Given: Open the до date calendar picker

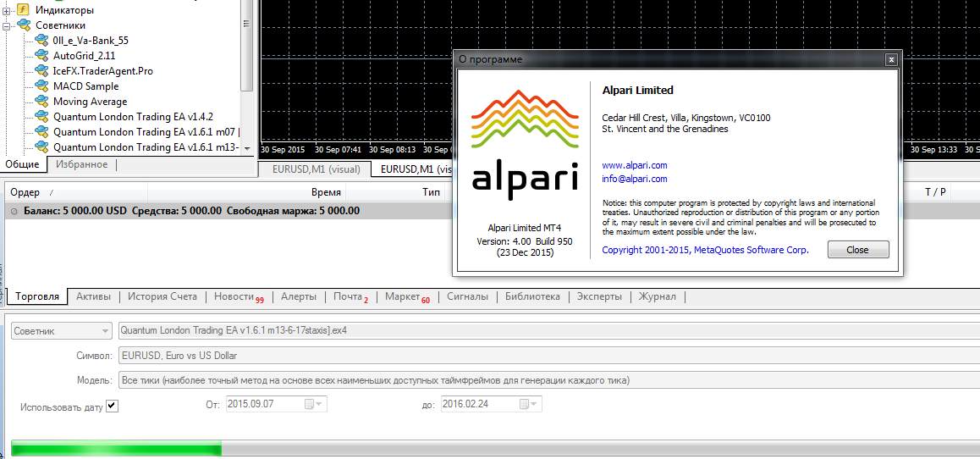Looking at the screenshot, I should coord(531,404).
